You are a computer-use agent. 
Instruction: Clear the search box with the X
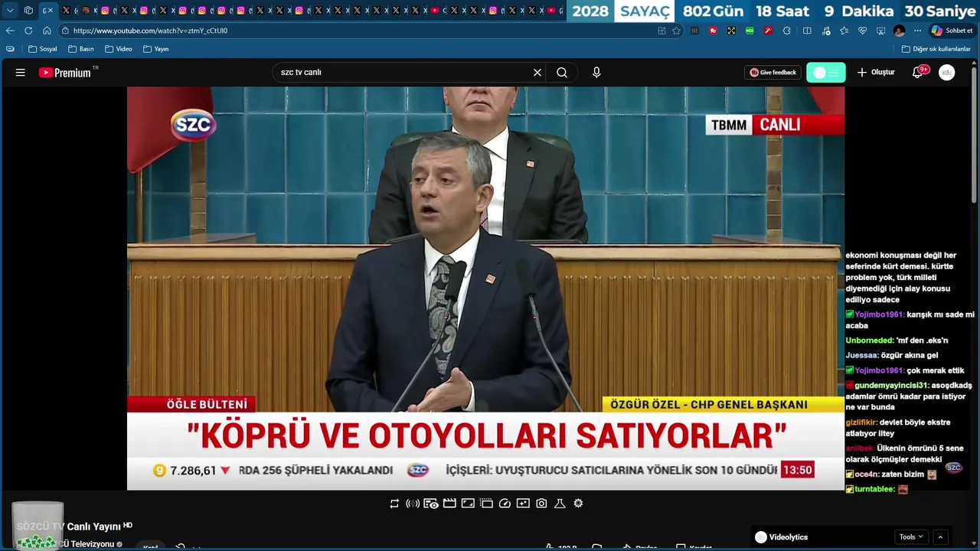(x=537, y=73)
